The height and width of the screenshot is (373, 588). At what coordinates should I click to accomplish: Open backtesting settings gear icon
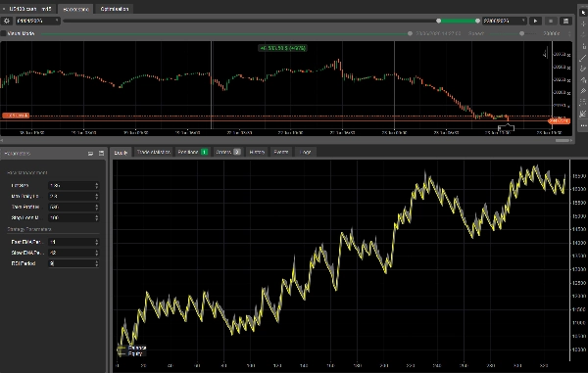[x=7, y=21]
